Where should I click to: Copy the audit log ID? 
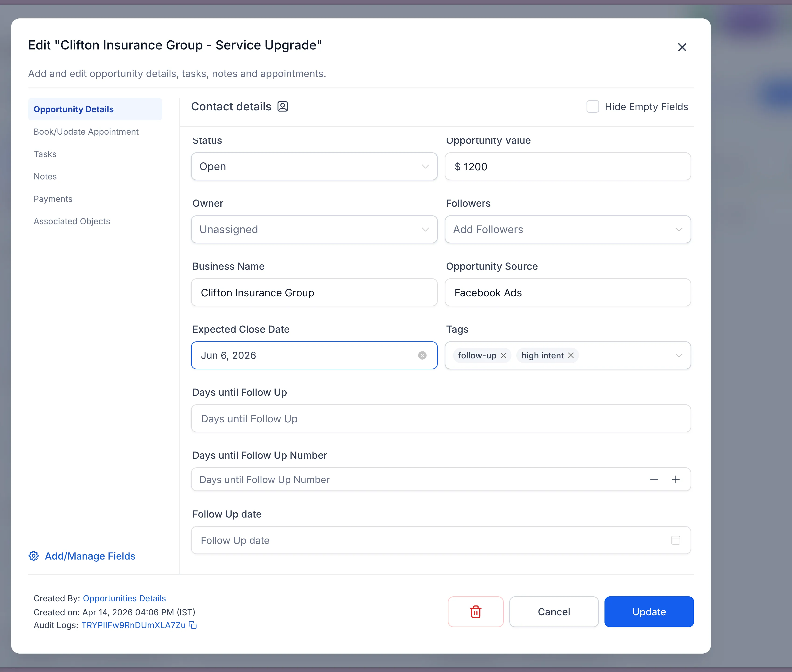point(193,626)
